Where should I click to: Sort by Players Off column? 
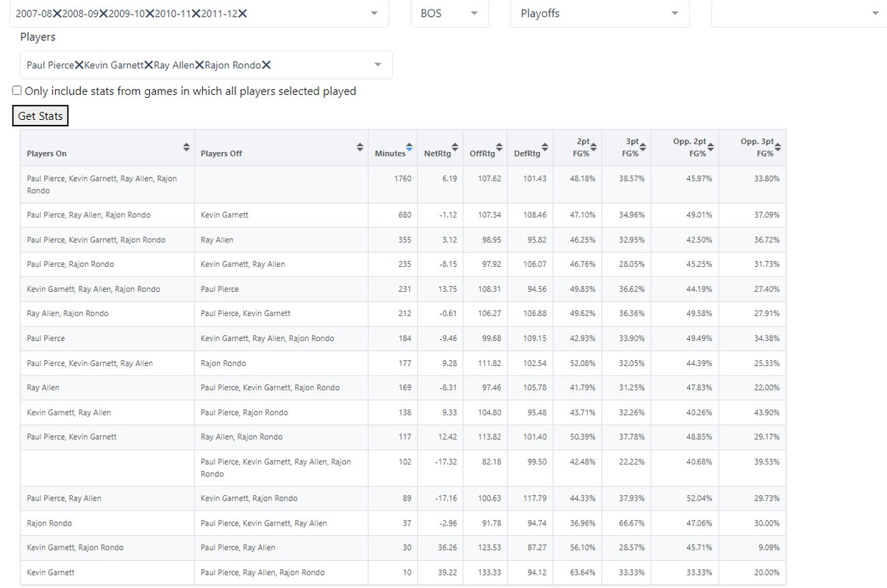pyautogui.click(x=360, y=148)
